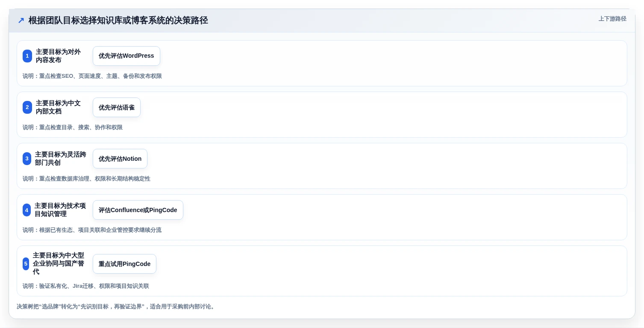Click the footer sentence starting with 决策树把
Screen dimensions: 644x328
116,307
